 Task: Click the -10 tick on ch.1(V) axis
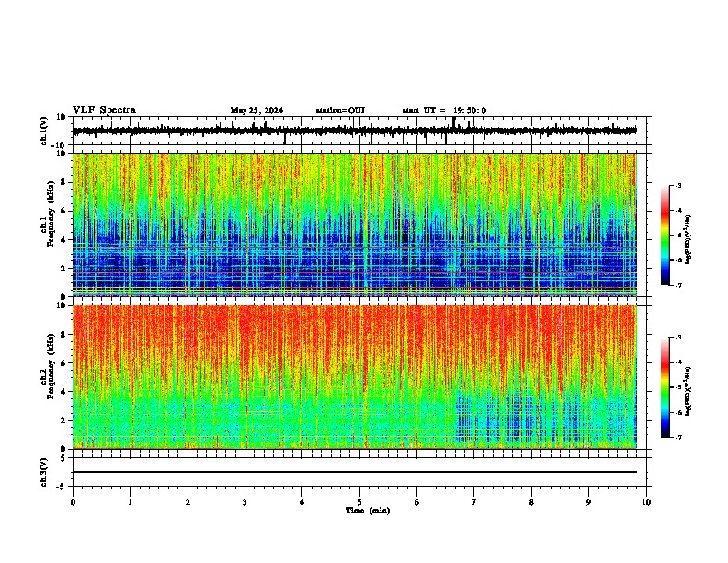point(59,145)
